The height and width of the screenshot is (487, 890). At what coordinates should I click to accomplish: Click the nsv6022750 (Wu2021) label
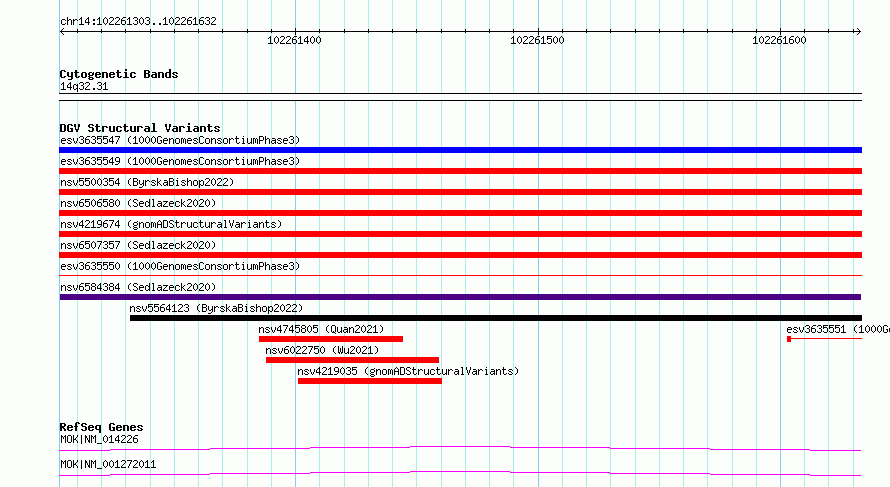point(322,350)
